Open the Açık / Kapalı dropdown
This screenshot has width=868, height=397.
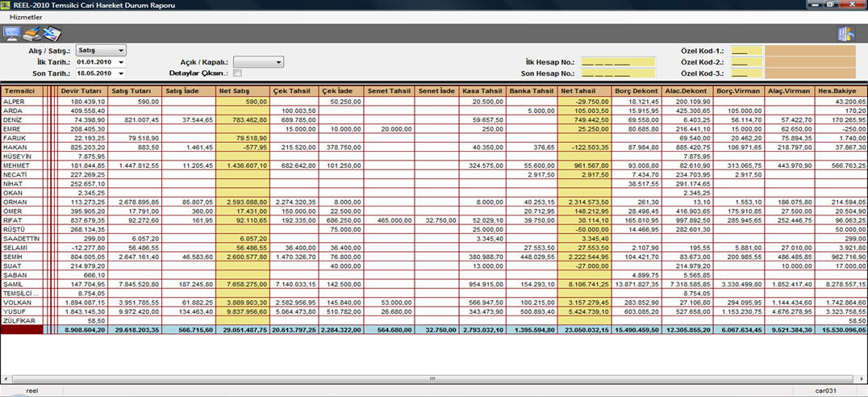pyautogui.click(x=278, y=62)
